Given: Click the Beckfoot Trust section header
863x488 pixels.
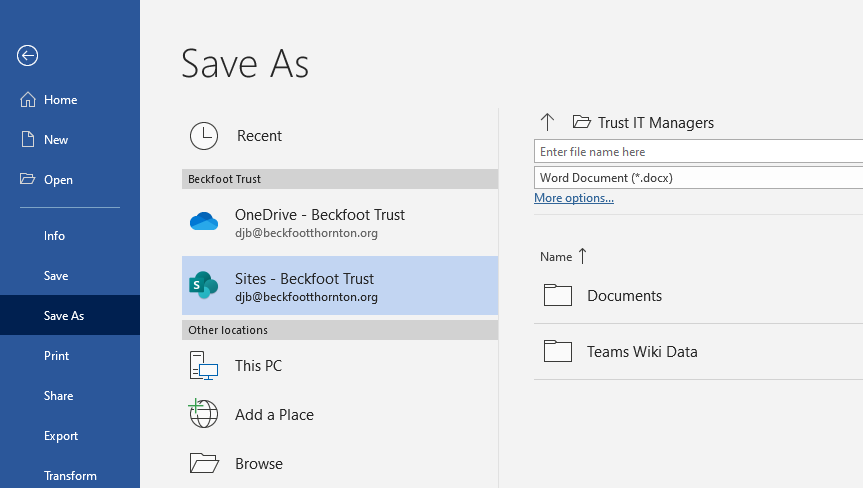Looking at the screenshot, I should (340, 179).
